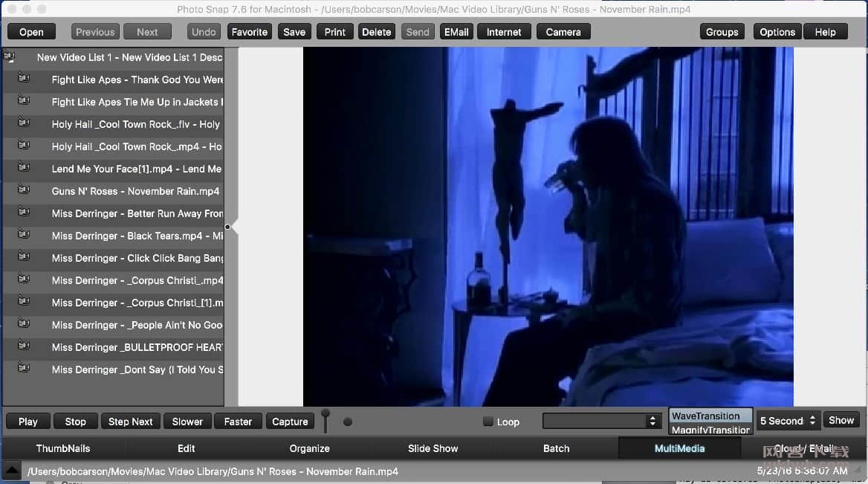Viewport: 868px width, 484px height.
Task: Select Miss Derringer _BULLETPROOF HEART row
Action: (114, 347)
